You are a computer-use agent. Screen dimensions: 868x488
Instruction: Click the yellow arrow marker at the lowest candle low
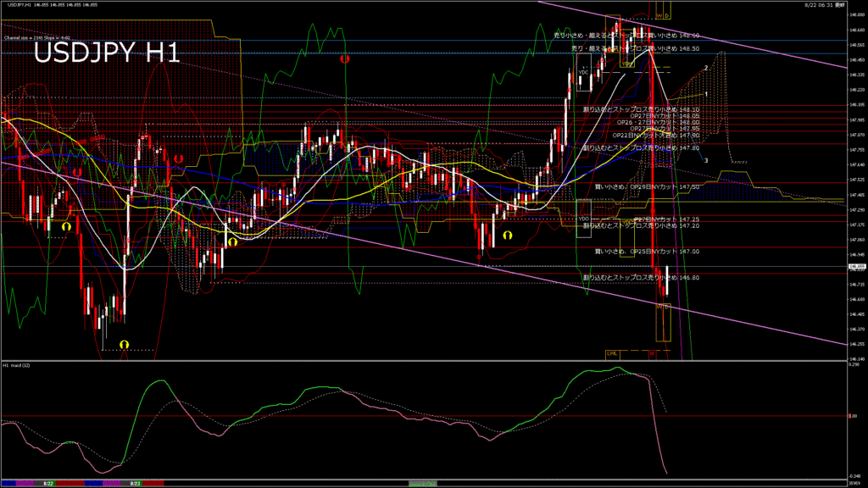(x=124, y=344)
